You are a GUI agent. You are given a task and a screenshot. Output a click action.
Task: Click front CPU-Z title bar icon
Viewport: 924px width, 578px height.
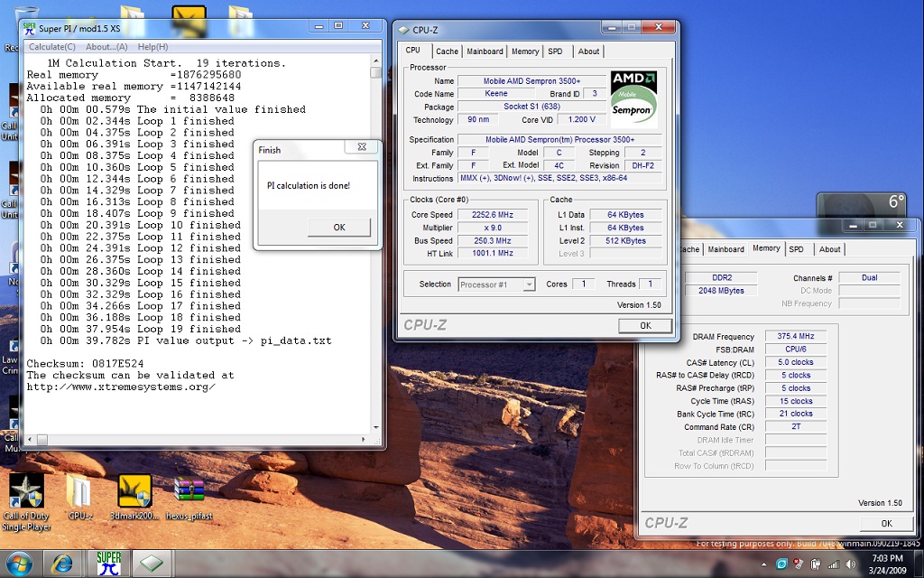click(x=403, y=30)
